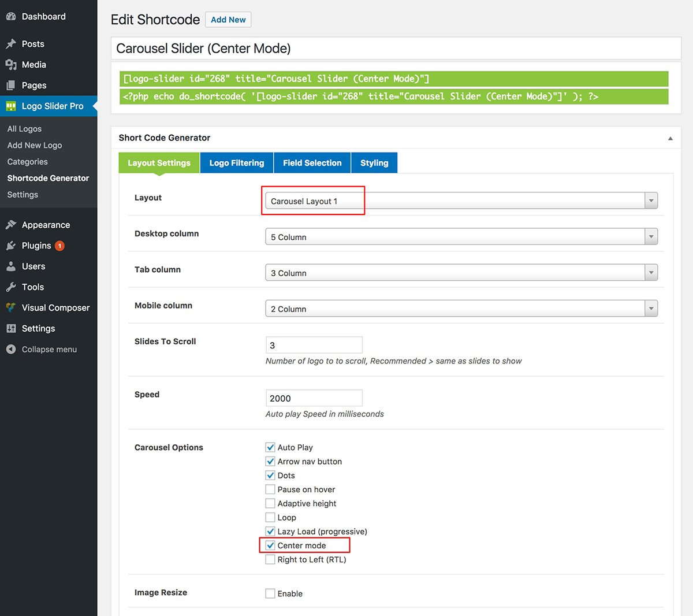Open the Media menu link
Viewport: 693px width, 616px height.
coord(34,65)
